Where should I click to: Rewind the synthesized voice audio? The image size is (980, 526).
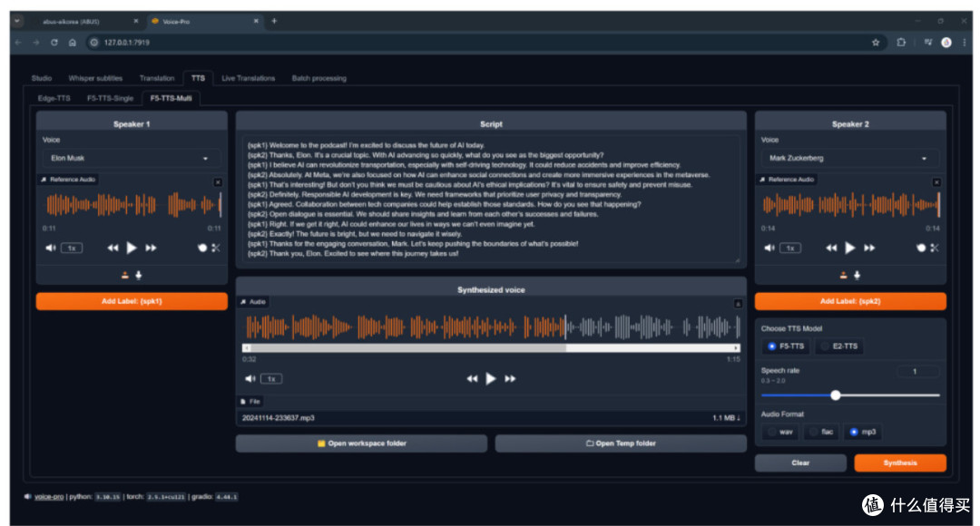pyautogui.click(x=472, y=378)
